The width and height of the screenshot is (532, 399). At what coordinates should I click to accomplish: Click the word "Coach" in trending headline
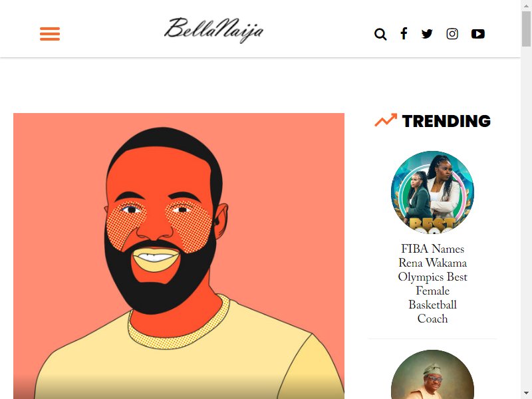[x=433, y=319]
